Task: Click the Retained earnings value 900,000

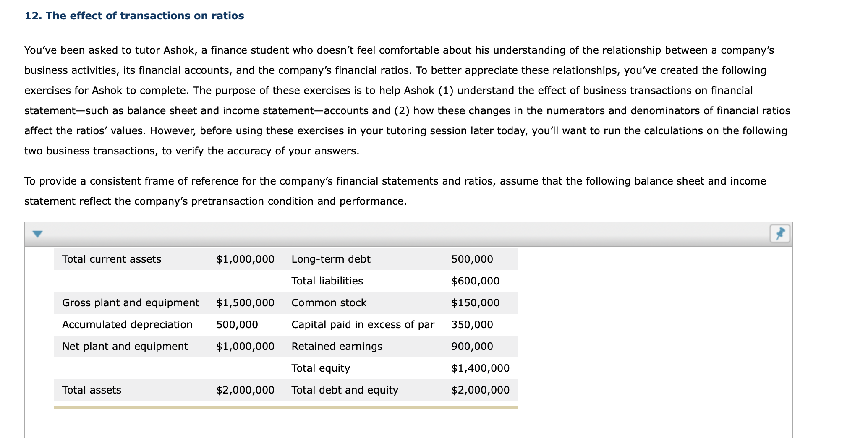Action: [x=472, y=347]
